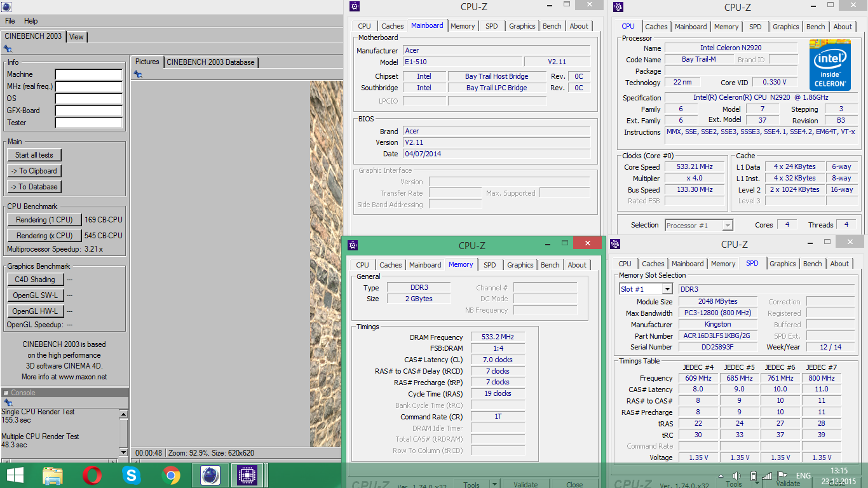868x488 pixels.
Task: Open Memory tab in SPD CPU-Z window
Action: pos(723,264)
